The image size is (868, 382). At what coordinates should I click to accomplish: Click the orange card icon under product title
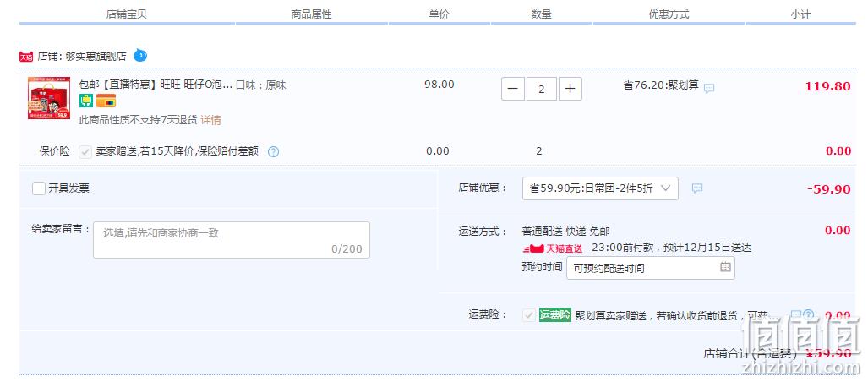coord(106,101)
